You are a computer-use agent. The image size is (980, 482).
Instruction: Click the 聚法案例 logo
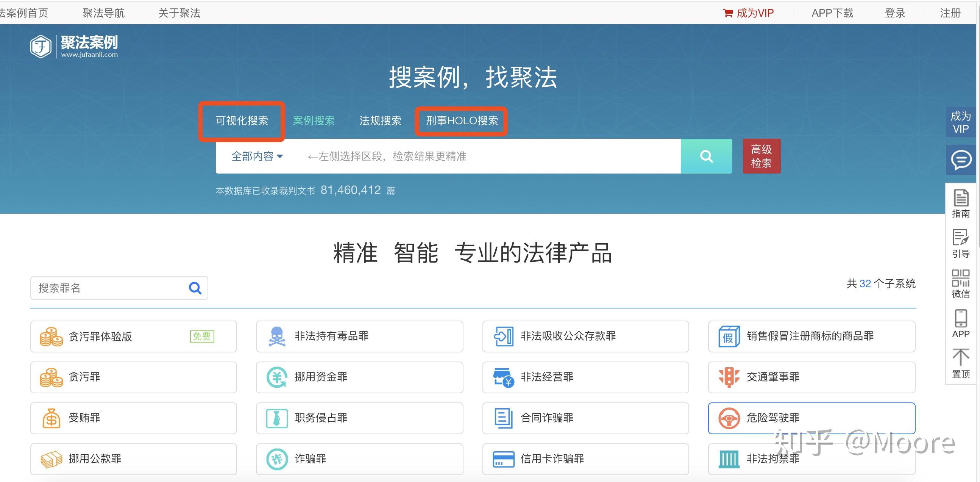pyautogui.click(x=75, y=46)
